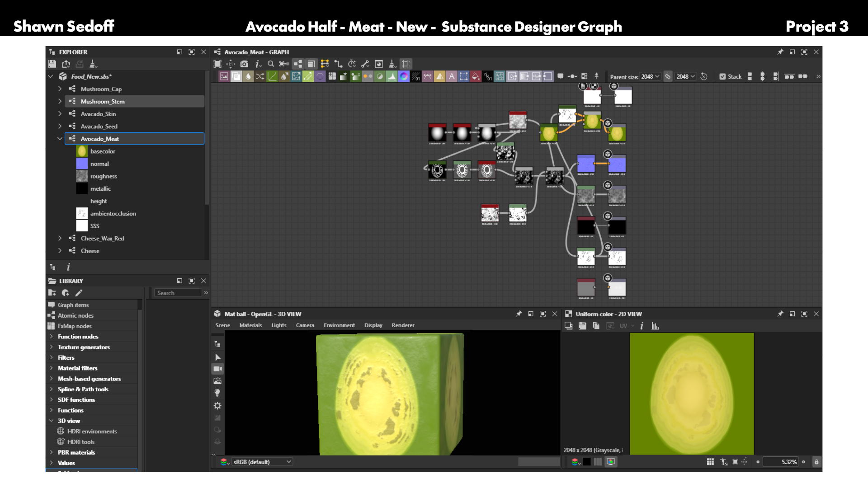
Task: Add a Sharpen node (triangles icon)
Action: [x=440, y=76]
